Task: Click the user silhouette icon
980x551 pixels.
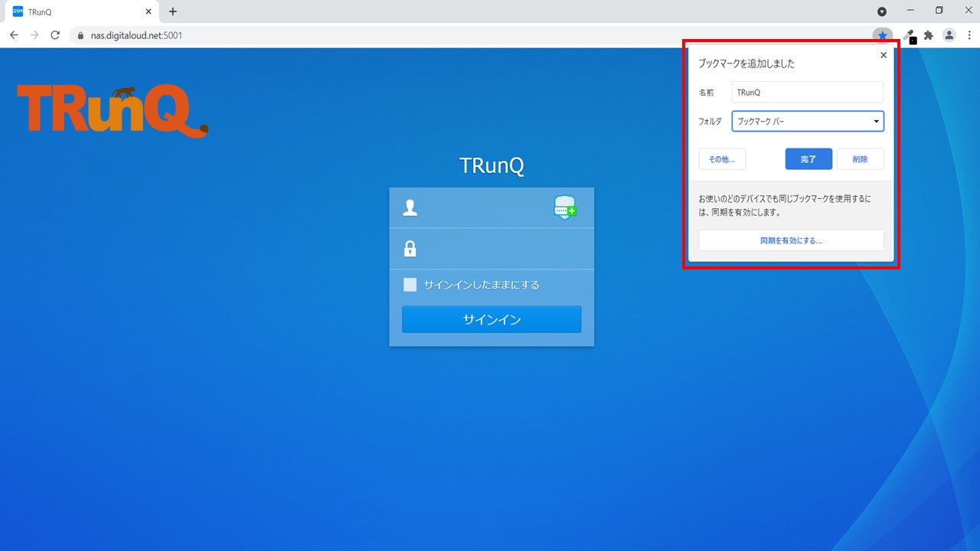Action: pyautogui.click(x=410, y=207)
